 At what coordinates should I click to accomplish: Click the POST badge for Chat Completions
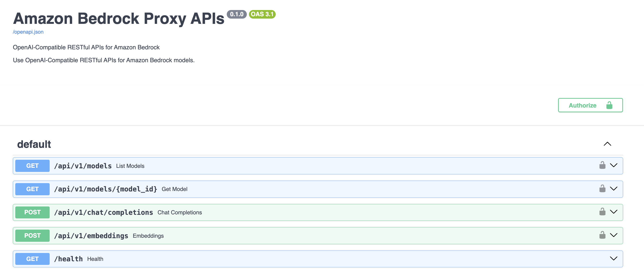tap(32, 212)
